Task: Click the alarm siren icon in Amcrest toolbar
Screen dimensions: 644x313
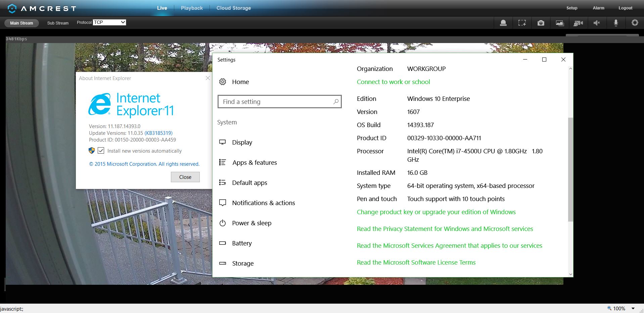Action: (503, 23)
